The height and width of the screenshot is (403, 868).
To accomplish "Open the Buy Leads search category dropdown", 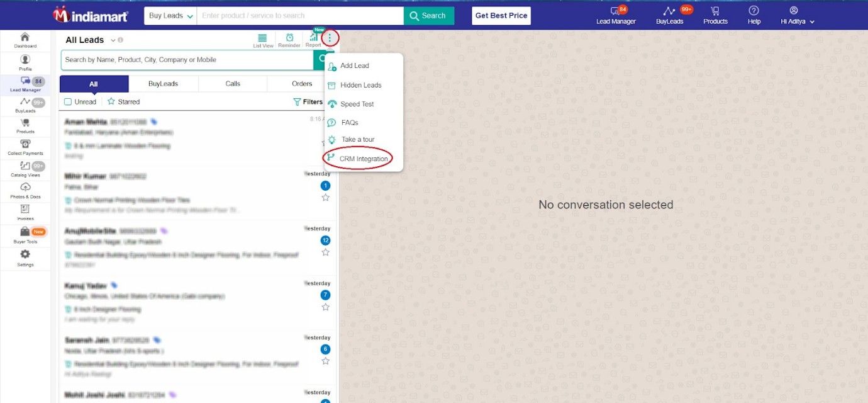I will (170, 15).
